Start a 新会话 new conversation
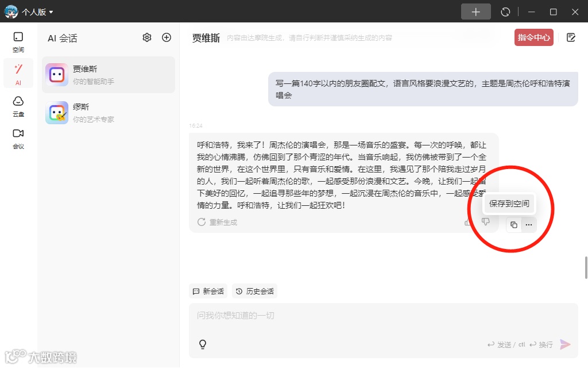 coord(208,291)
